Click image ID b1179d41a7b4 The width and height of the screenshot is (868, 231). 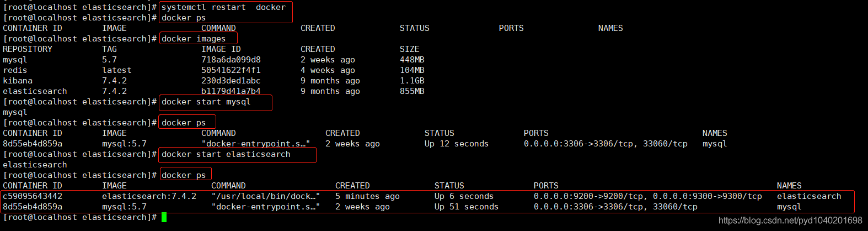point(231,91)
